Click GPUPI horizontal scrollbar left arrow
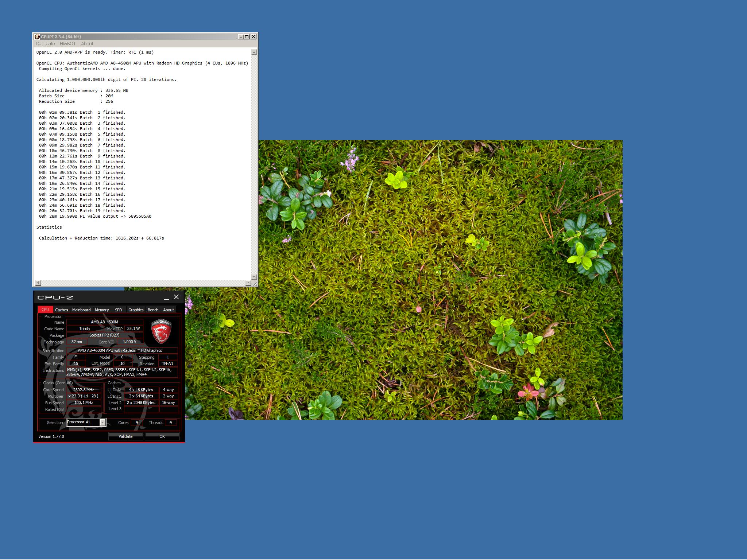This screenshot has width=747, height=560. 38,283
